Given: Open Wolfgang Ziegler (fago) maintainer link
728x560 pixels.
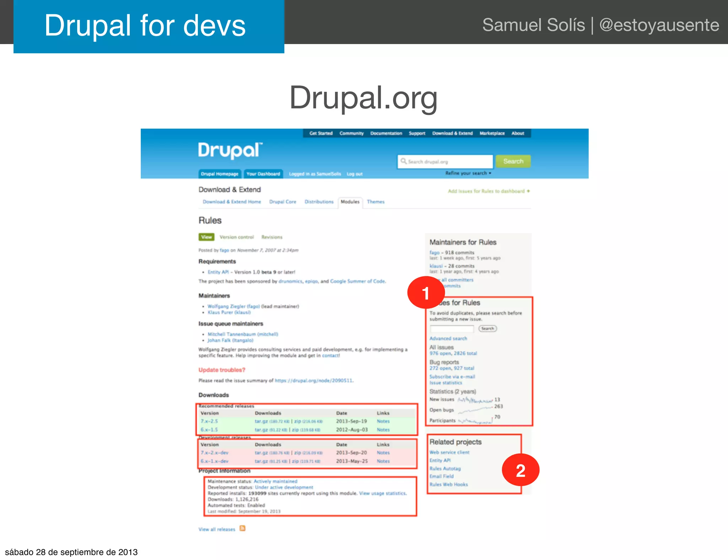Looking at the screenshot, I should pyautogui.click(x=234, y=306).
